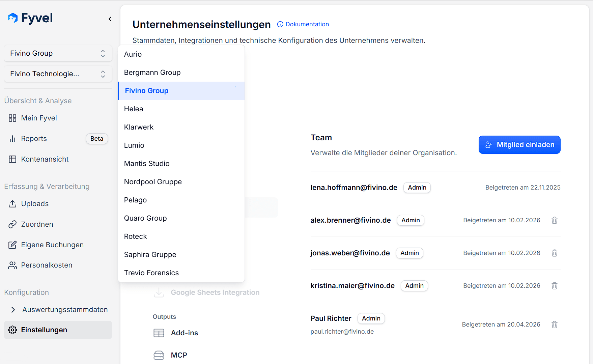The width and height of the screenshot is (593, 364).
Task: Select Lumio organization
Action: [x=181, y=145]
